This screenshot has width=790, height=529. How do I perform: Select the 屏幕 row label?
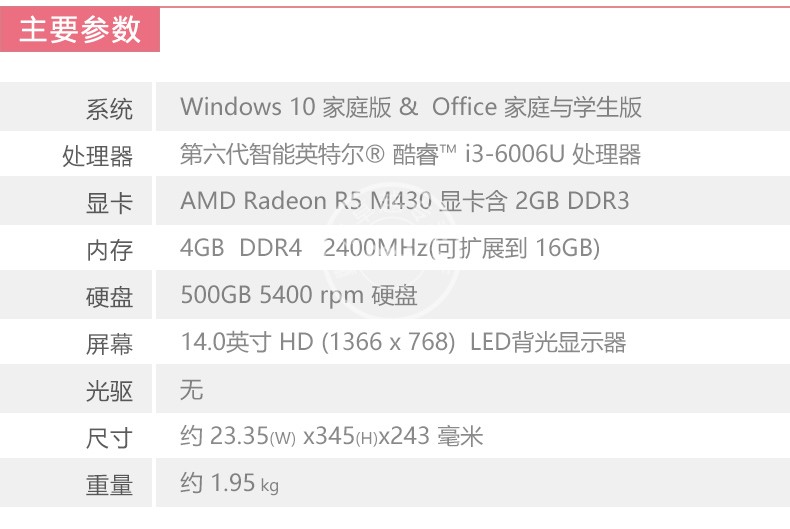pos(109,345)
